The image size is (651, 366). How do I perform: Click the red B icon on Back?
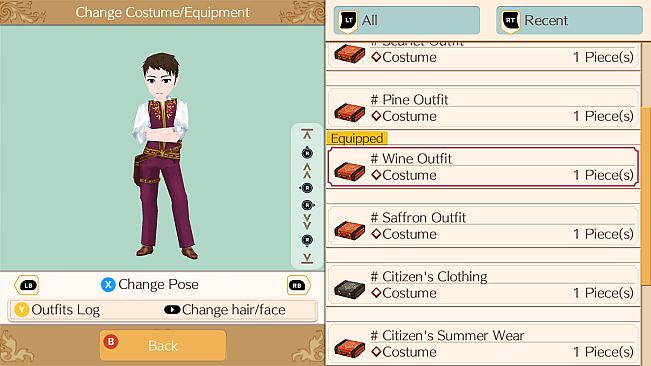[111, 342]
